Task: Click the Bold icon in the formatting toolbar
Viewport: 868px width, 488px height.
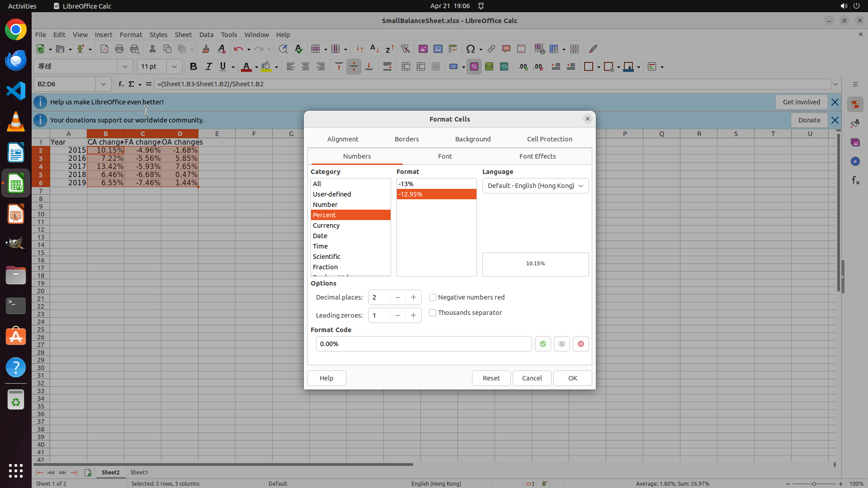Action: click(x=193, y=66)
